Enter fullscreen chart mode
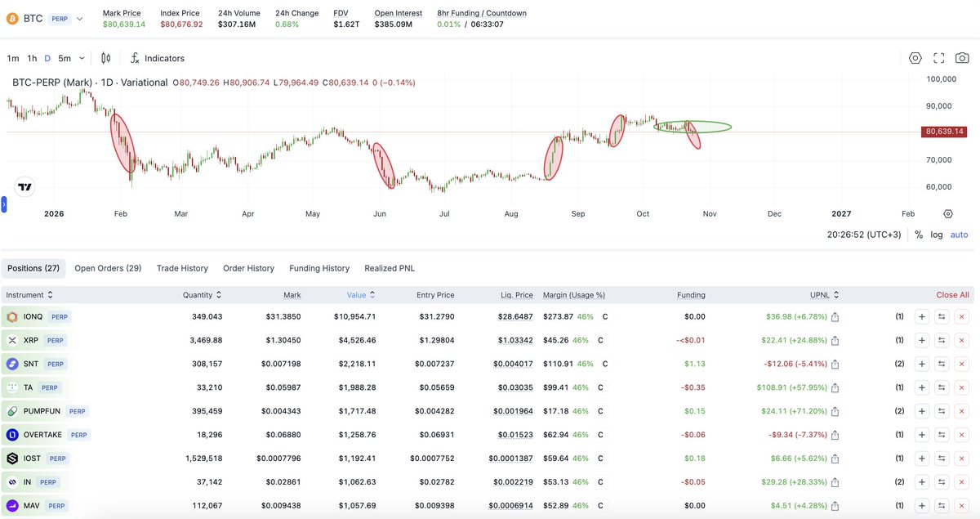Screen dimensions: 980x519 (x=939, y=58)
